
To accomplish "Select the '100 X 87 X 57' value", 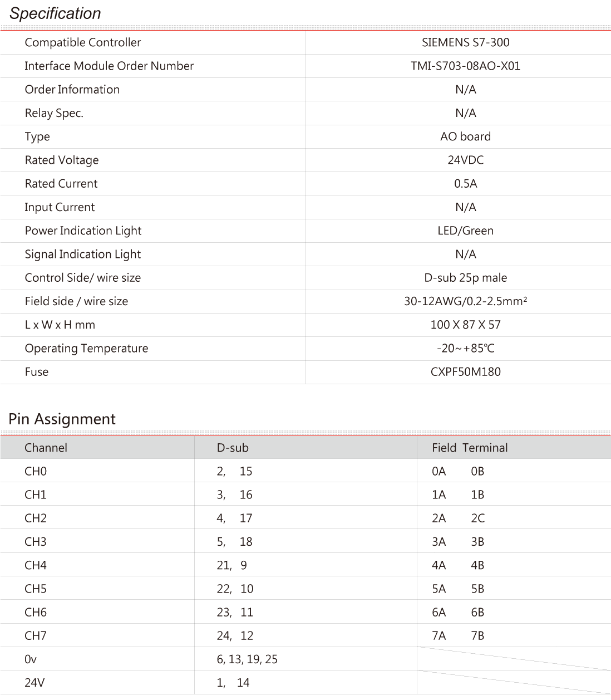I will 466,325.
